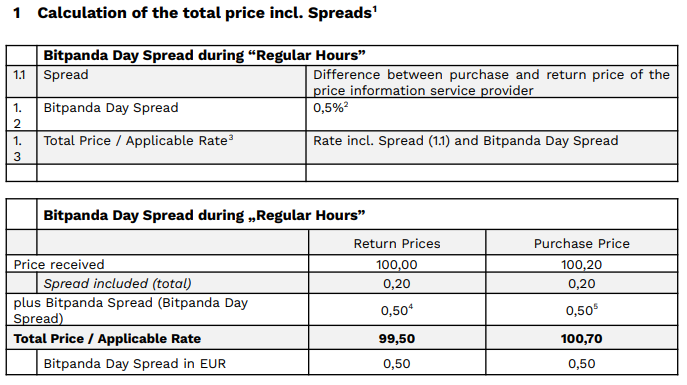
Task: Click the bold total value 100,70
Action: (x=581, y=339)
